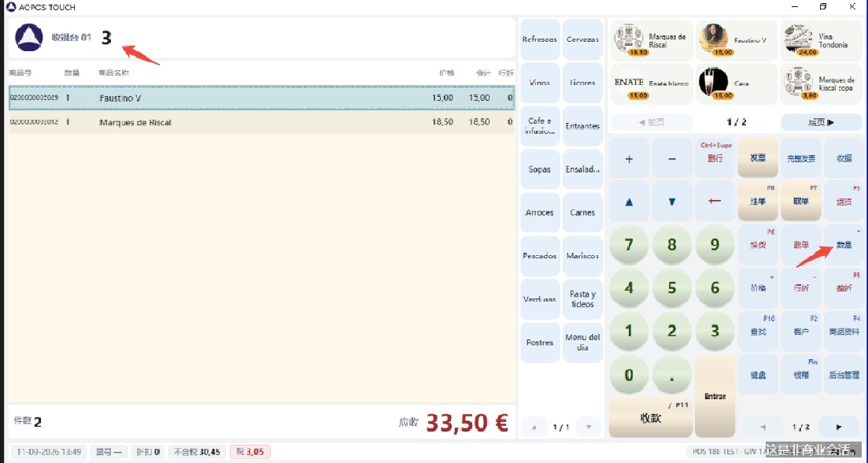Move selection down with the down-triangle key
Screen dimensions: 868x463
click(x=671, y=202)
